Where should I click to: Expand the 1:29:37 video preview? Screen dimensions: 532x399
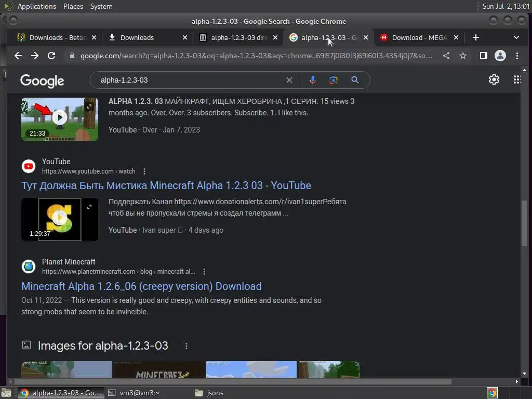click(x=89, y=207)
